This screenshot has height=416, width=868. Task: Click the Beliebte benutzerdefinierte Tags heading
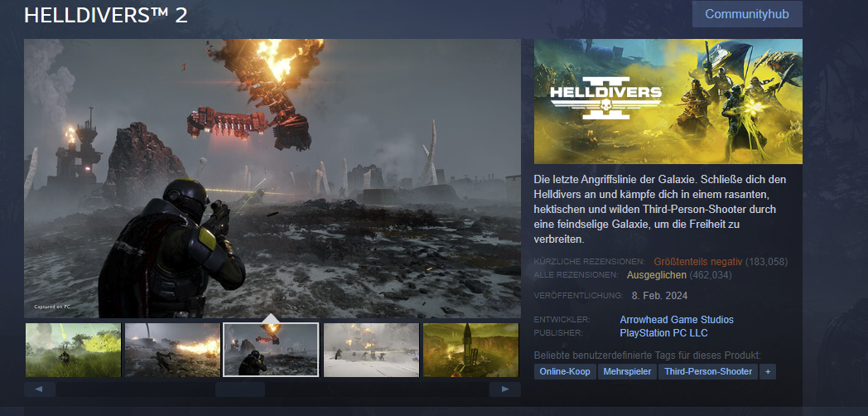pyautogui.click(x=647, y=355)
